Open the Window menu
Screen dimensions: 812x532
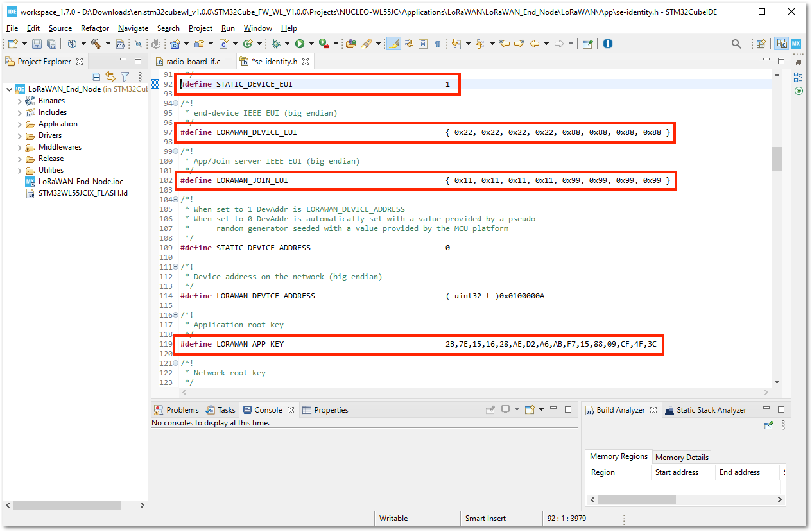coord(258,28)
